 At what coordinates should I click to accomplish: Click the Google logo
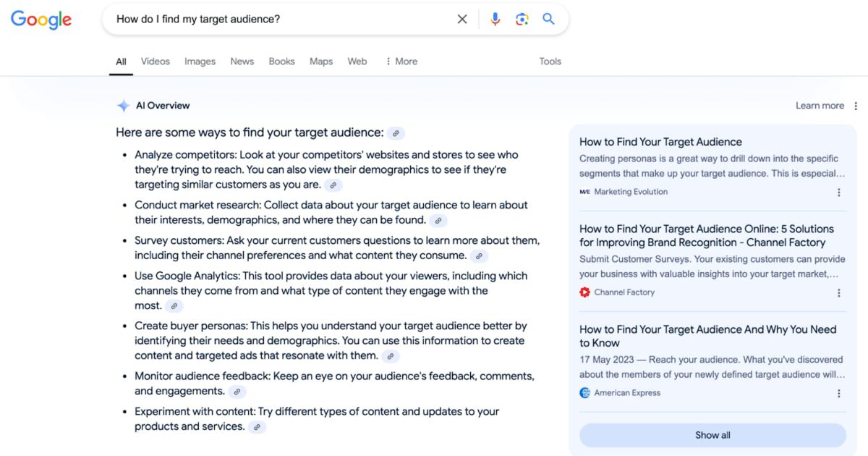pos(41,20)
